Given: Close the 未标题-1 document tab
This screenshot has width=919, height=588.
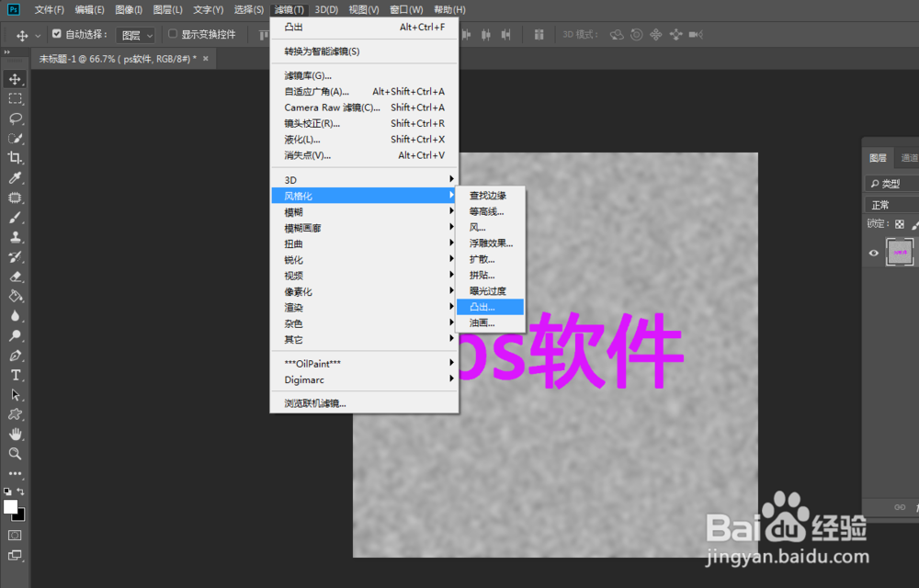Looking at the screenshot, I should click(206, 59).
